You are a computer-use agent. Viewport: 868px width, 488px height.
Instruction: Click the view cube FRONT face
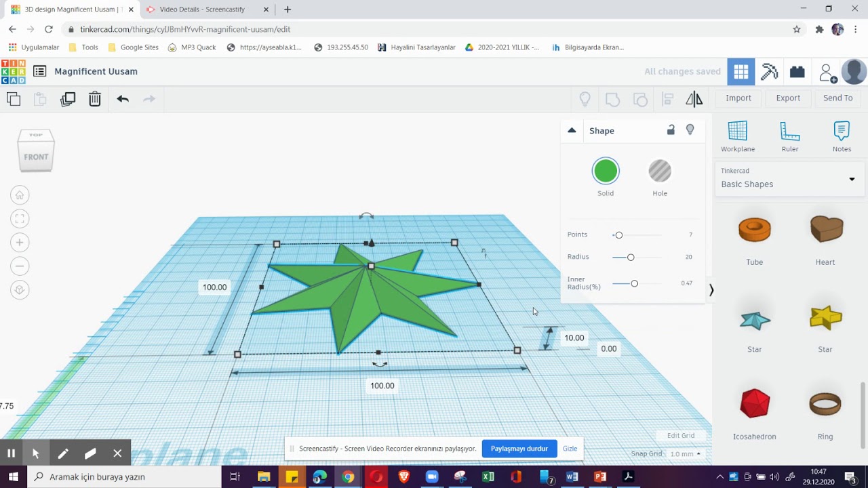(36, 157)
